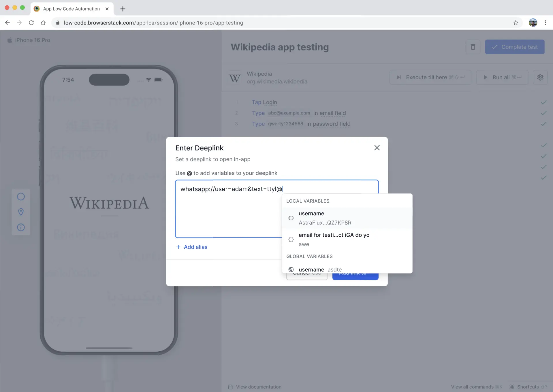
Task: Select variable 'email for testi...ct iGA do yo'
Action: coord(347,240)
